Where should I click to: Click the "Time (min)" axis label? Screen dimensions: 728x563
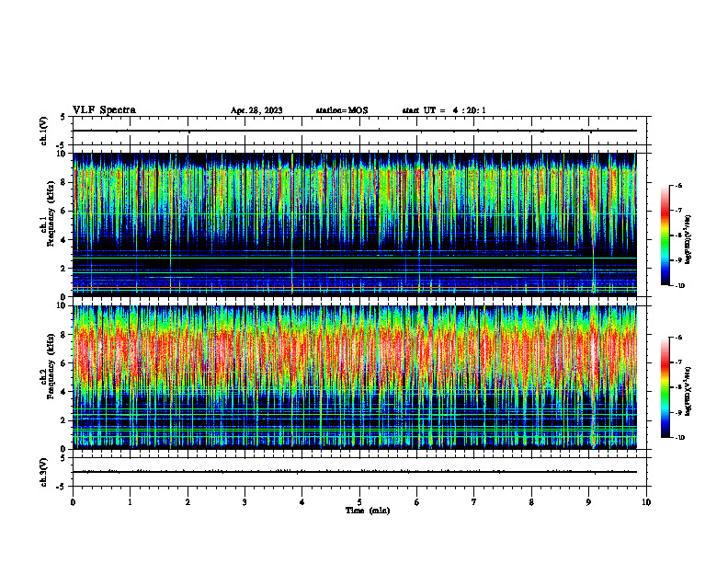pyautogui.click(x=368, y=511)
